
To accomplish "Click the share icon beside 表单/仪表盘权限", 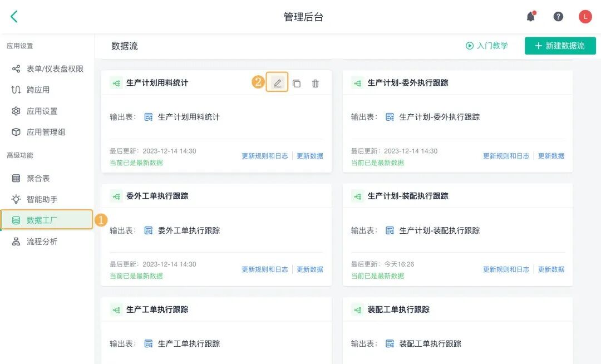I will (x=16, y=69).
